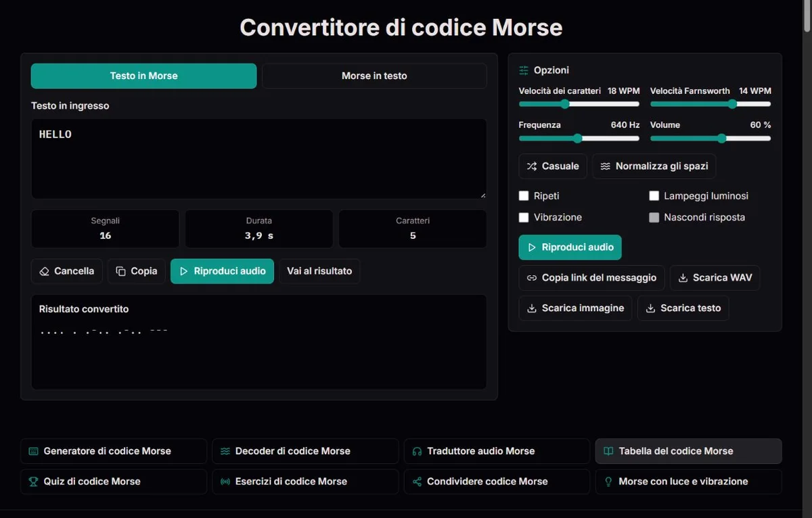Click the Opzioni settings sliders icon
The width and height of the screenshot is (812, 518).
[x=524, y=70]
